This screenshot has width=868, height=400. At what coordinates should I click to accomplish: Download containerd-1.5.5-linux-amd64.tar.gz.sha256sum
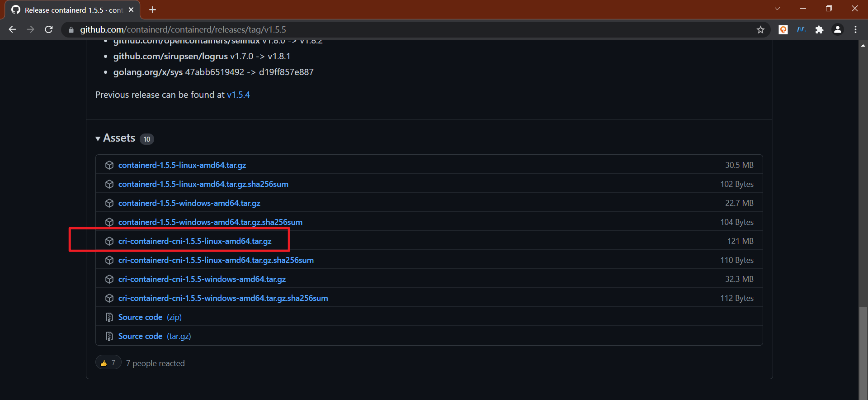click(203, 184)
